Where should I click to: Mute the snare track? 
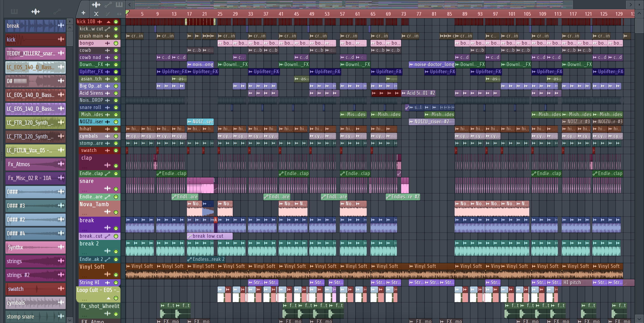(116, 189)
